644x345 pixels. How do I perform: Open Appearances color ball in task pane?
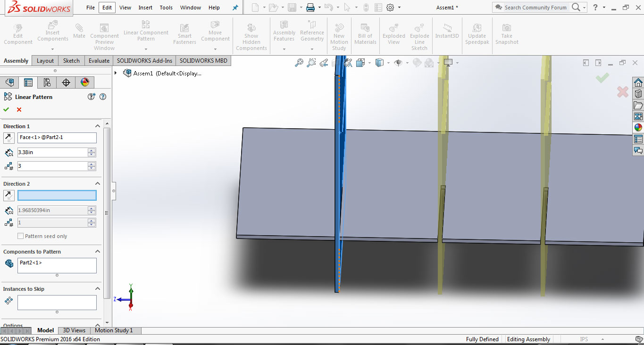click(x=638, y=128)
